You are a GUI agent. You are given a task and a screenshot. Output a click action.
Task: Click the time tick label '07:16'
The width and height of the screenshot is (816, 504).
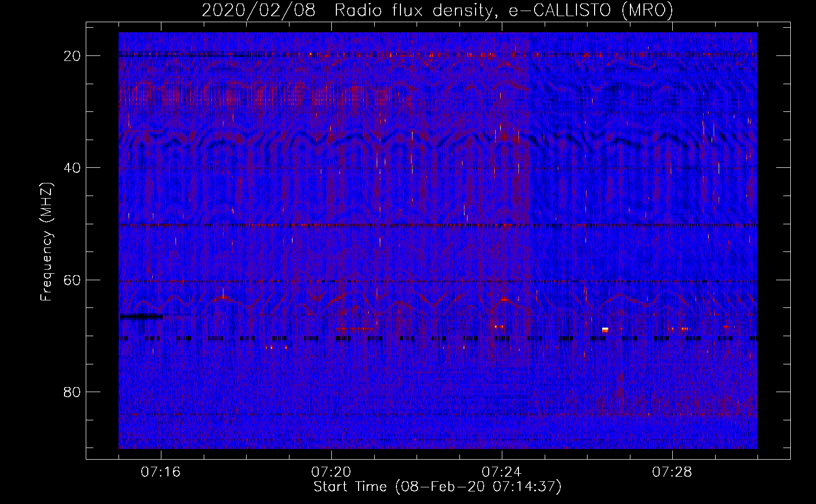click(161, 472)
